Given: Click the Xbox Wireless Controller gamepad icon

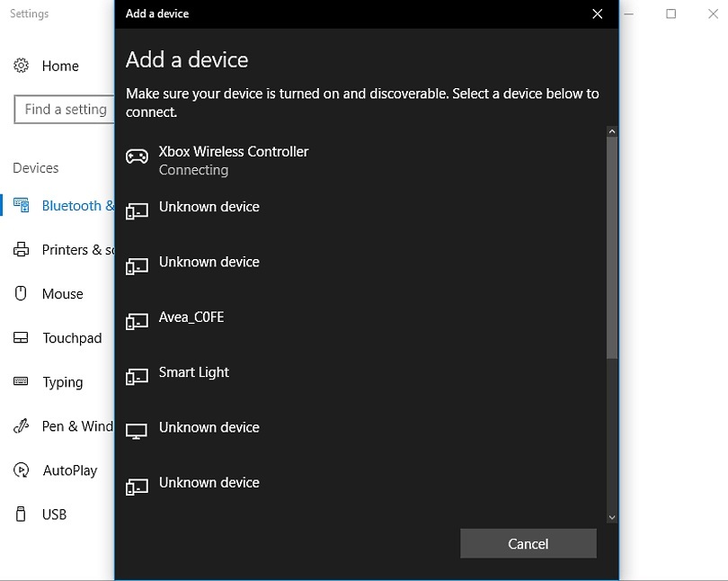Looking at the screenshot, I should tap(137, 156).
